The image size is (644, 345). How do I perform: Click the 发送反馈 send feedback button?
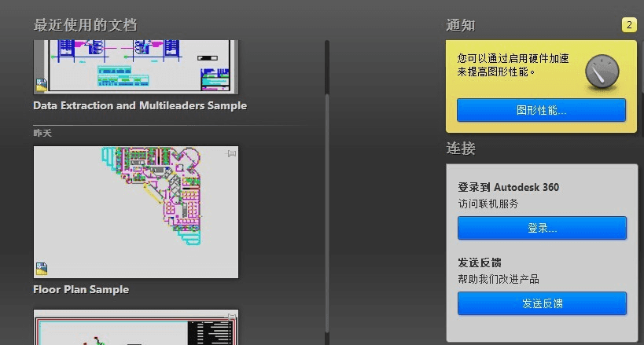541,303
